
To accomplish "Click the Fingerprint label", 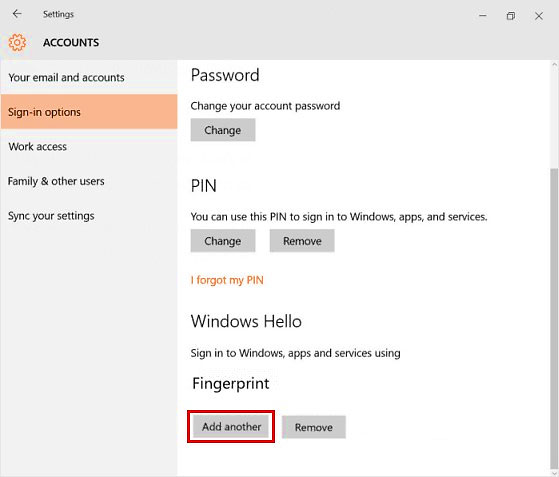I will [231, 384].
